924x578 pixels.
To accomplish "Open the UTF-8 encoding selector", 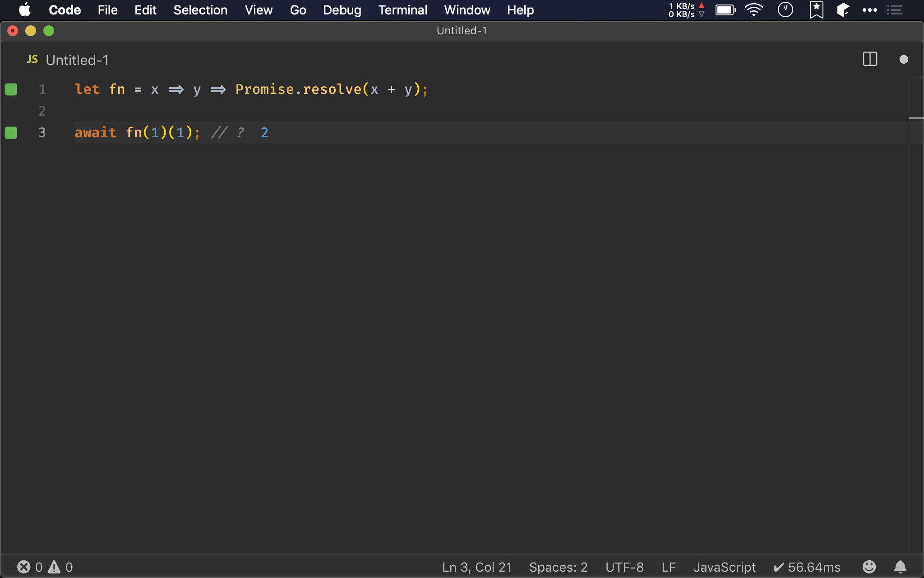I will click(624, 567).
